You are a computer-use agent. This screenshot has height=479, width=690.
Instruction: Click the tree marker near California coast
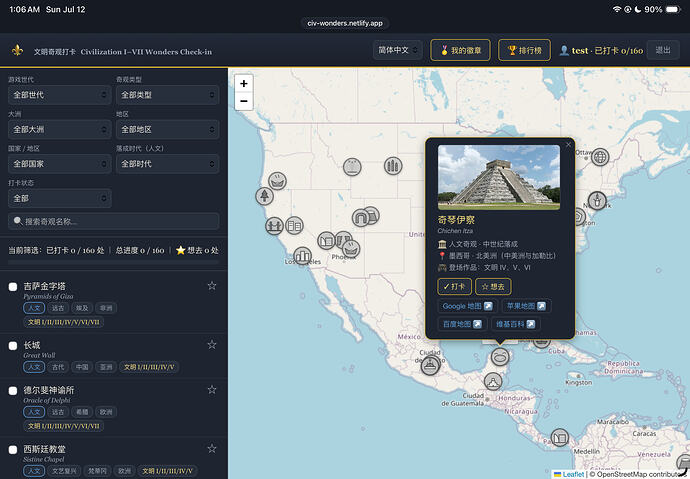point(264,195)
